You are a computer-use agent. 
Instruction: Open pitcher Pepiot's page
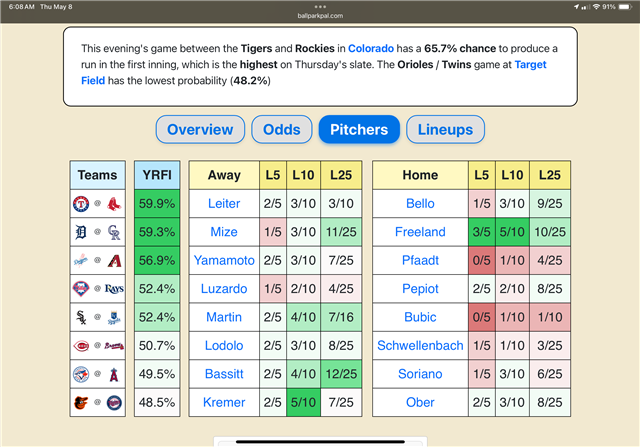[x=420, y=289]
